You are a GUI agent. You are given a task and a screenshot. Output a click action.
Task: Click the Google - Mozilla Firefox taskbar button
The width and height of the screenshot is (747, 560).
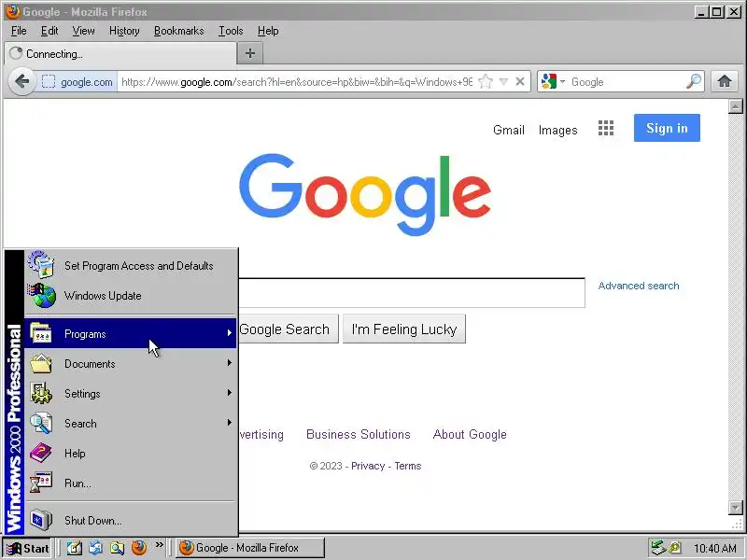tap(250, 548)
